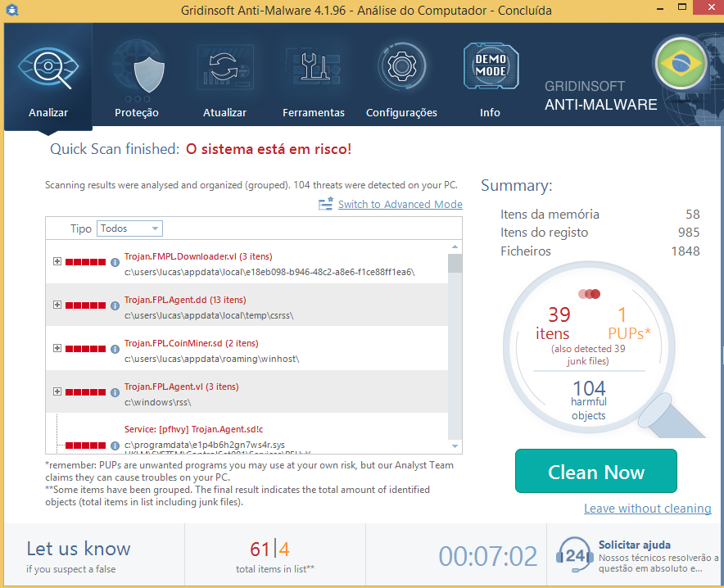Click the 1 PUPs count
The width and height of the screenshot is (724, 588).
pyautogui.click(x=629, y=323)
